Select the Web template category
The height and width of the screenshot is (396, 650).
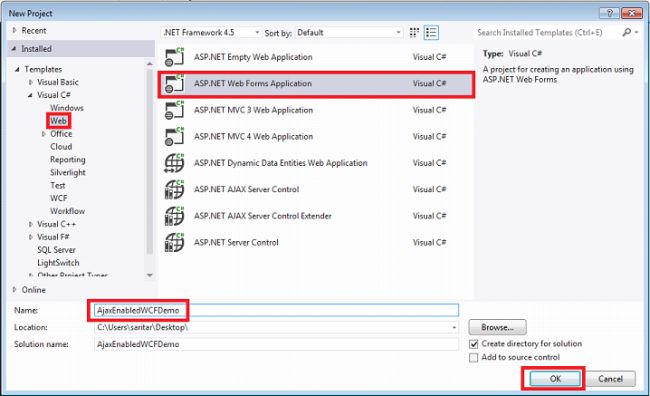tap(58, 121)
